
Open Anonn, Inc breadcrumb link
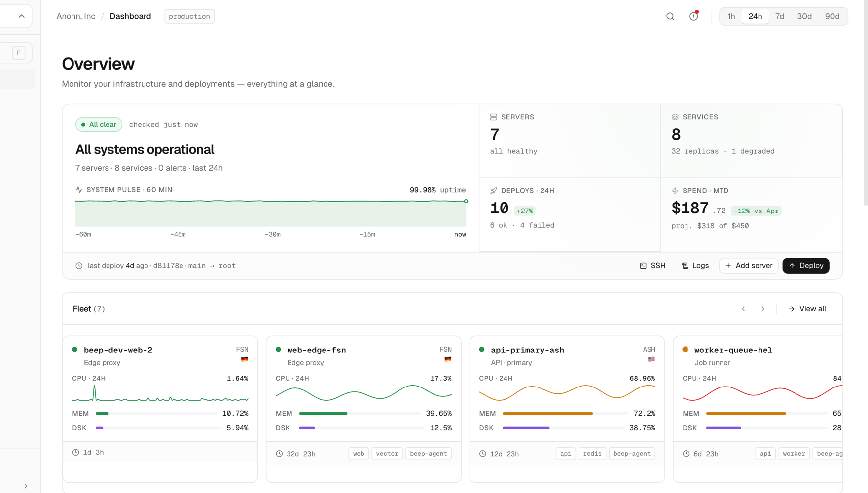[x=76, y=16]
